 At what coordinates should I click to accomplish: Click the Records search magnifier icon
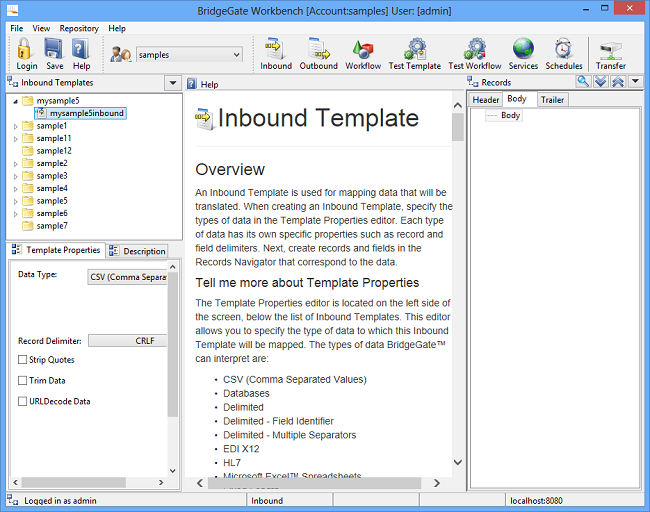(583, 81)
